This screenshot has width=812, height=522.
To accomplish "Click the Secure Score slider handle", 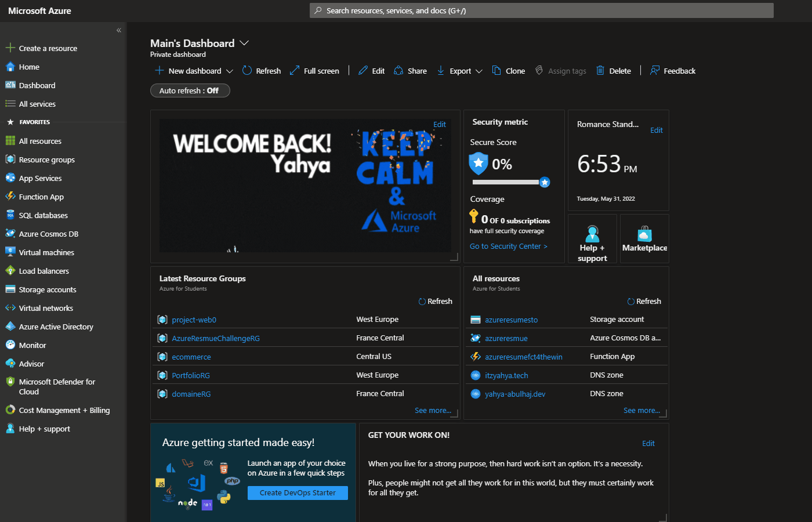I will pyautogui.click(x=545, y=182).
